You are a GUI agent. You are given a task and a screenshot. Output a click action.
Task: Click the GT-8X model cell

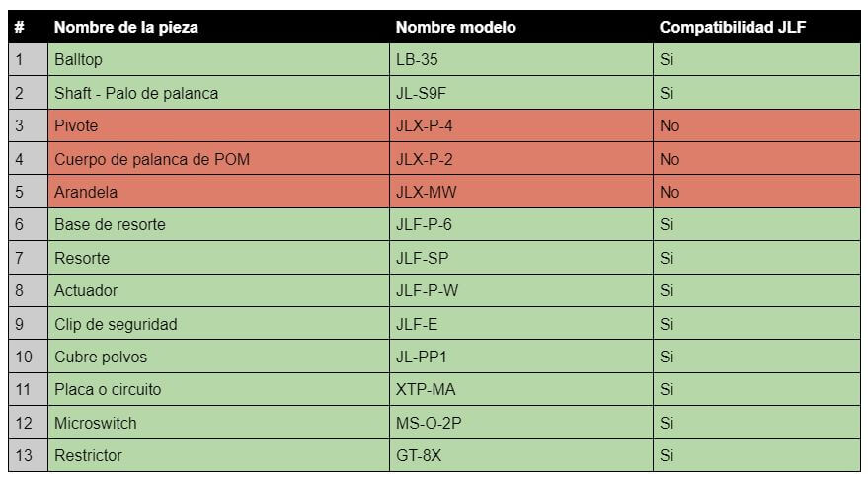point(419,455)
